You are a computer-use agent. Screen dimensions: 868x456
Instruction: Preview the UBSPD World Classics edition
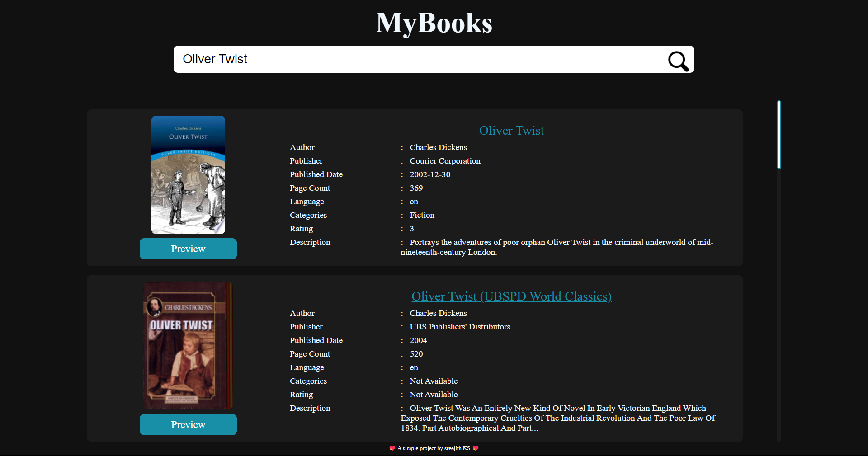(x=188, y=424)
